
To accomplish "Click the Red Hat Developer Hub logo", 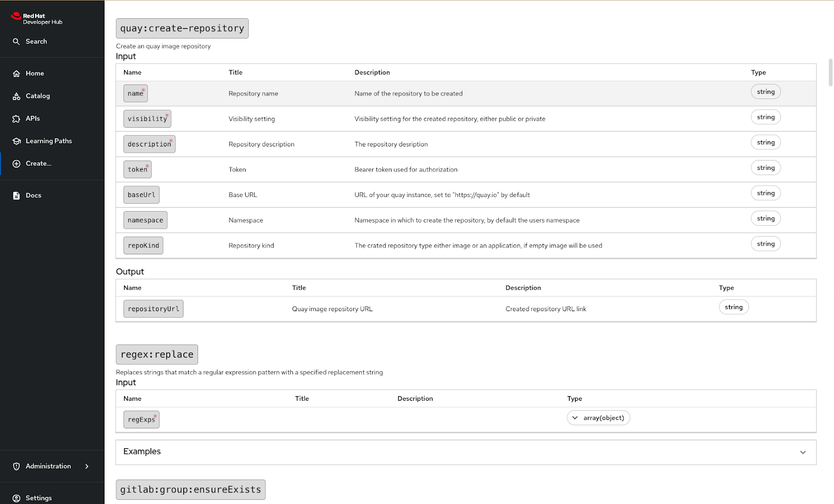I will tap(36, 19).
